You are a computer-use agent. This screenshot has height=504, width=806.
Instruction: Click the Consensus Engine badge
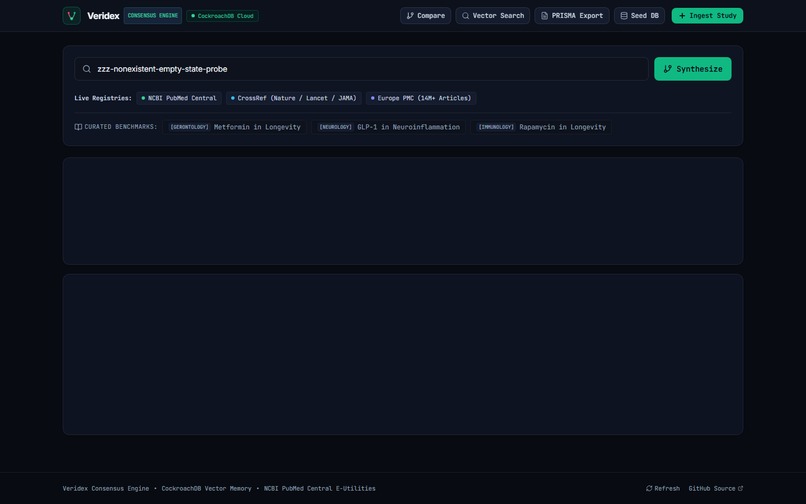(153, 15)
